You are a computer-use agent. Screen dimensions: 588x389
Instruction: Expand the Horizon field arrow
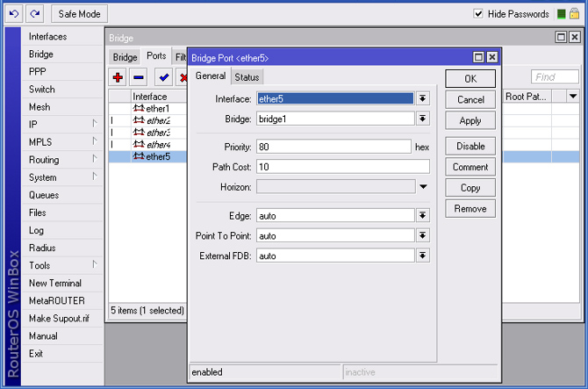(x=422, y=186)
